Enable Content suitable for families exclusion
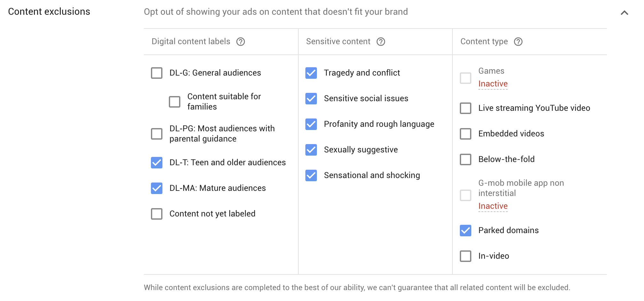 tap(175, 102)
